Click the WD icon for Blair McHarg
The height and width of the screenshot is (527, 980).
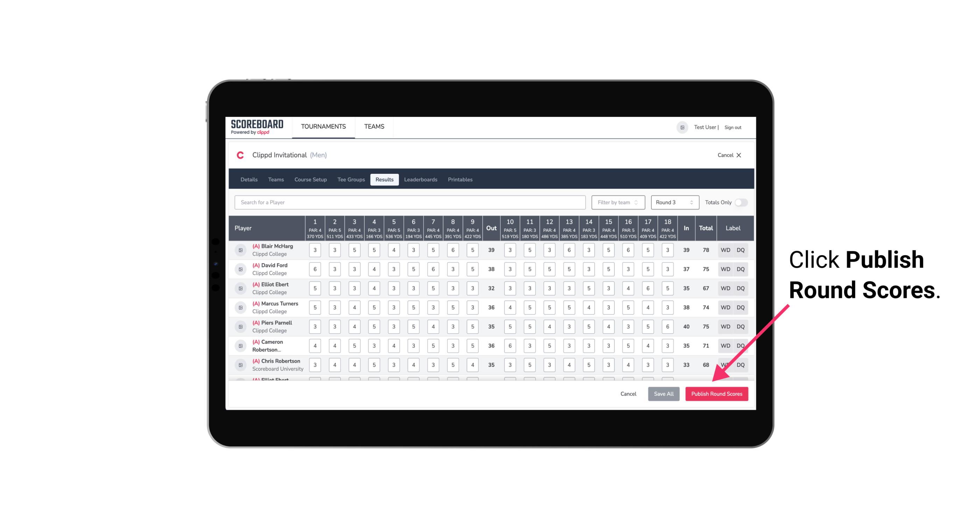725,250
